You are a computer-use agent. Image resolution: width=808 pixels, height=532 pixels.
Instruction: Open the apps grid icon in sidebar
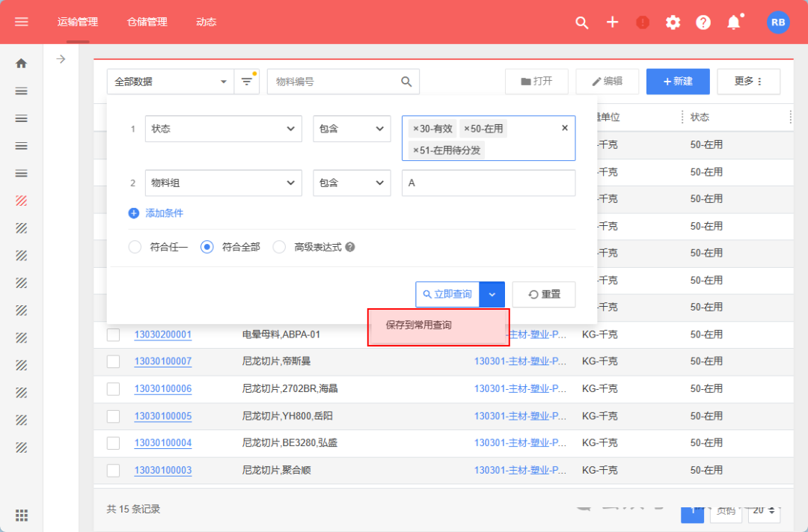[x=22, y=515]
